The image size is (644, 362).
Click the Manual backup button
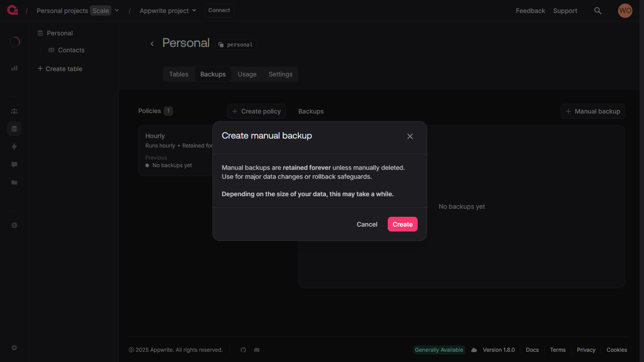(x=593, y=111)
